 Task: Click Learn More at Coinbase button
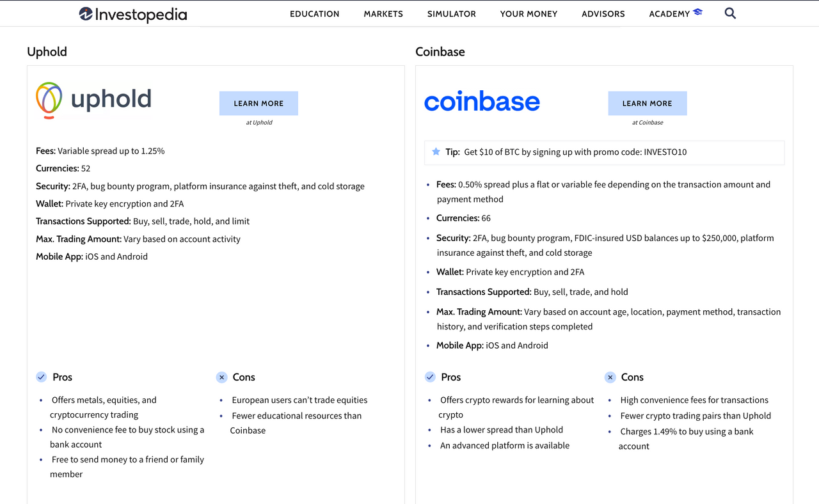pyautogui.click(x=648, y=103)
